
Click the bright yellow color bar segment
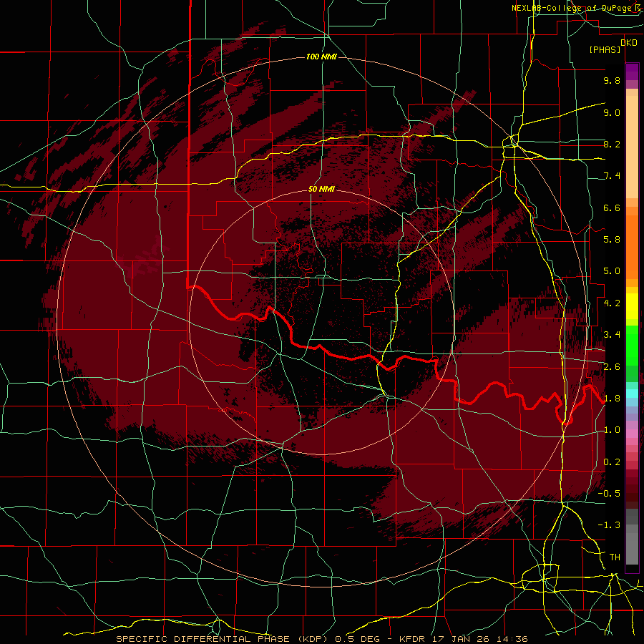tap(632, 306)
